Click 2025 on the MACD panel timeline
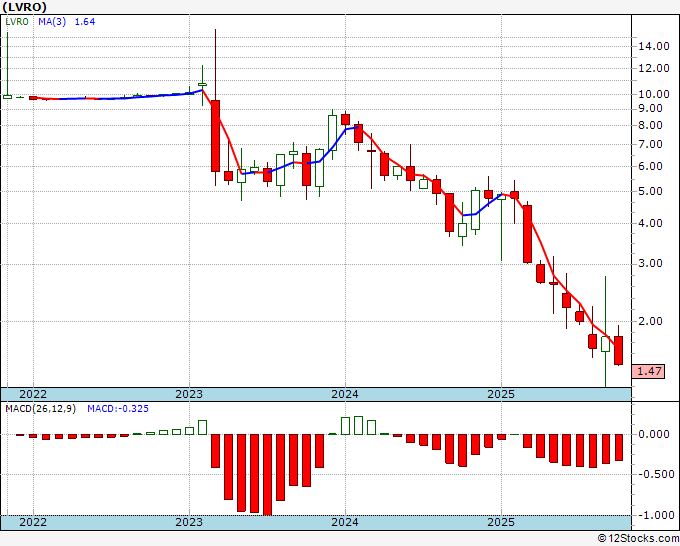Image resolution: width=680 pixels, height=546 pixels. [501, 522]
